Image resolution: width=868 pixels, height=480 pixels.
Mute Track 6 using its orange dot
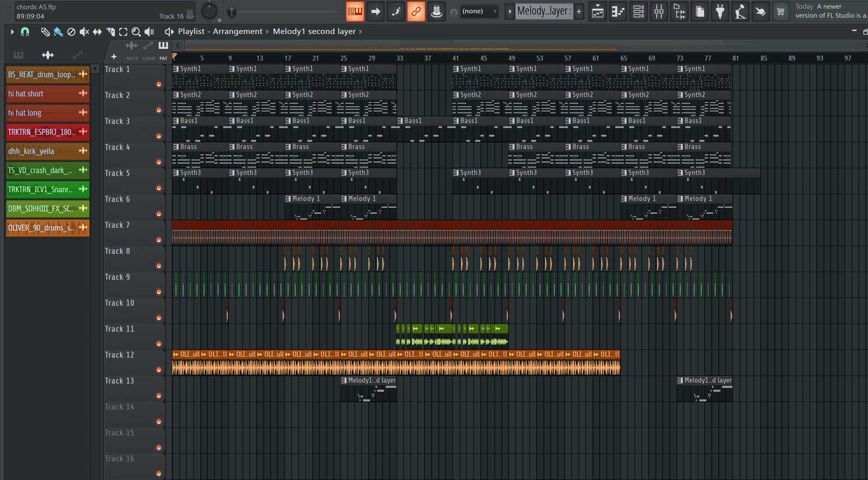[x=159, y=214]
